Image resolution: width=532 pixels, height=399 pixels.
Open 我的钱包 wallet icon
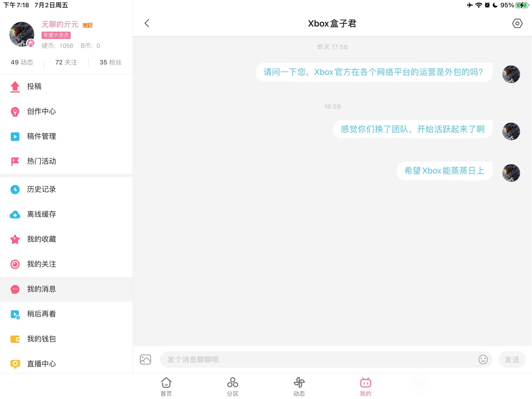pos(15,339)
